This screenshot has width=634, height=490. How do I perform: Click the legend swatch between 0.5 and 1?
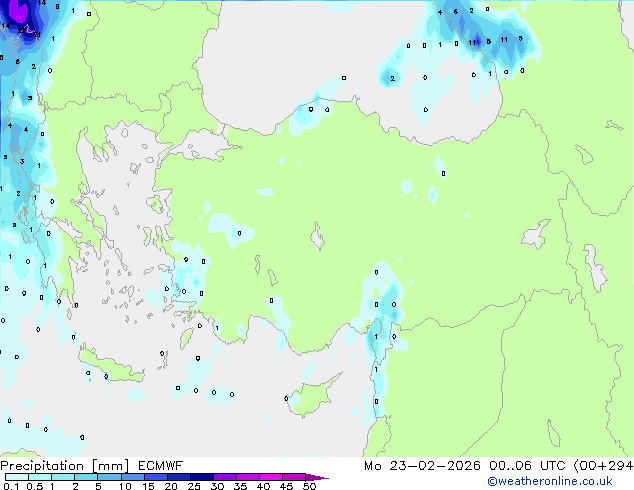pos(40,477)
